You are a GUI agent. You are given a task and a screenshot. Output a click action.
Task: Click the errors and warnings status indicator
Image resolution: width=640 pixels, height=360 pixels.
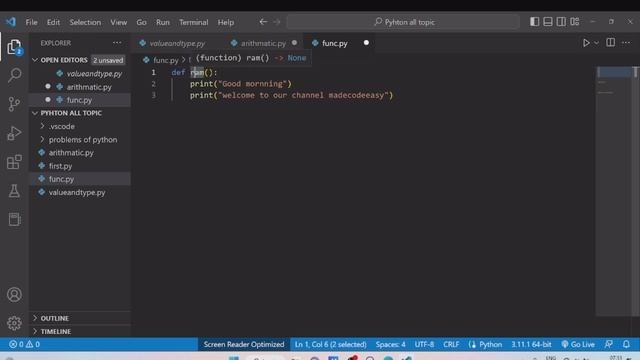(x=24, y=344)
